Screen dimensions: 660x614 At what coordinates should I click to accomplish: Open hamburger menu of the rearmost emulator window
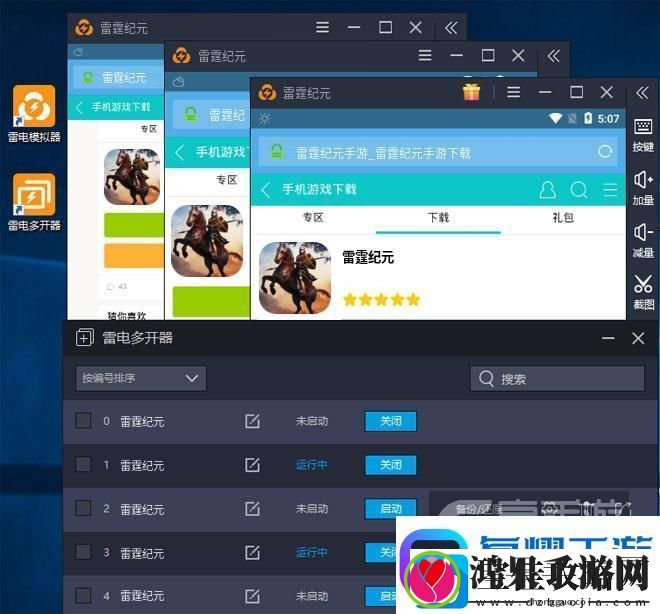322,27
